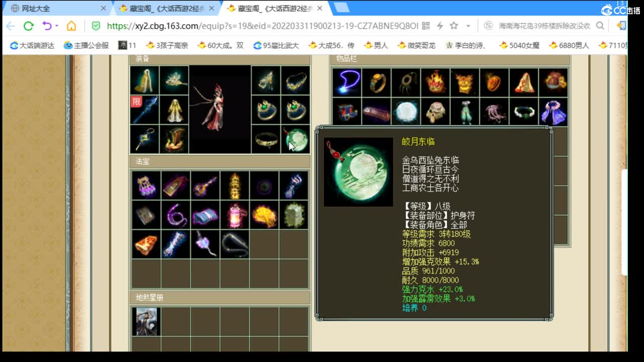
Task: Select the golden pagoda magic treasure
Action: point(234,186)
